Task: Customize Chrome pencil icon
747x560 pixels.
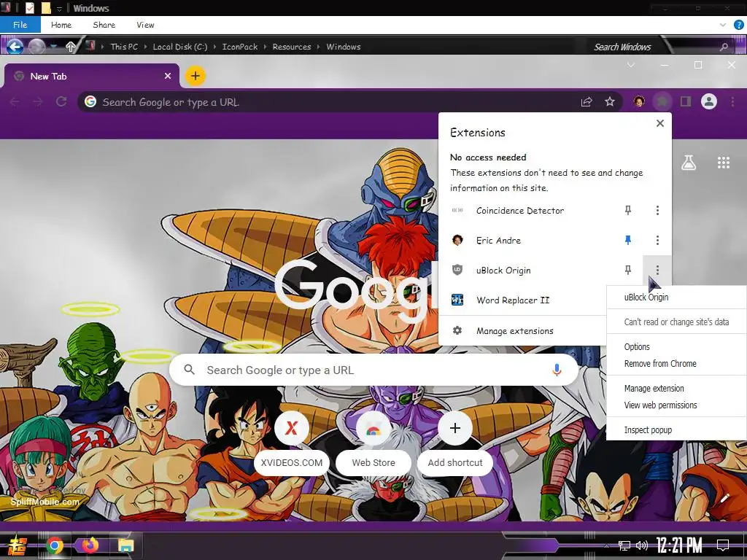Action: (724, 499)
